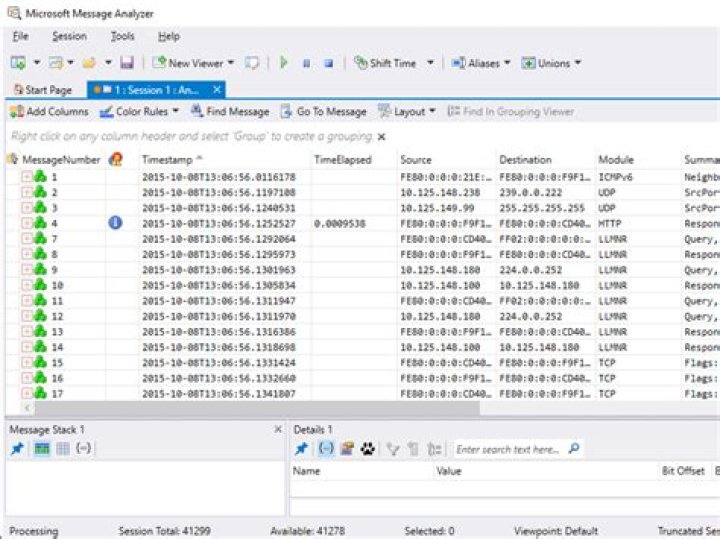Click the green message icon of row 12
Viewport: 720px width, 539px height.
40,316
